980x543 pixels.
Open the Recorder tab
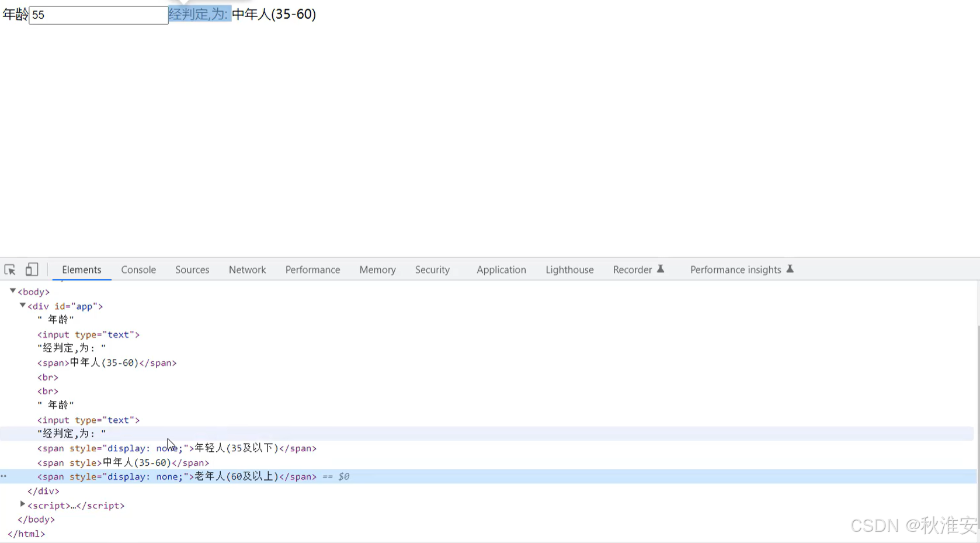tap(633, 269)
